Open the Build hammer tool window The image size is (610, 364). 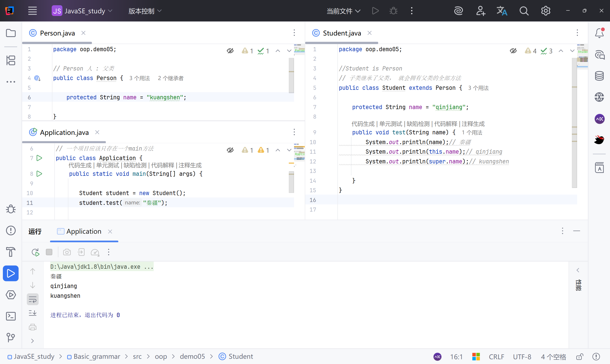(11, 252)
